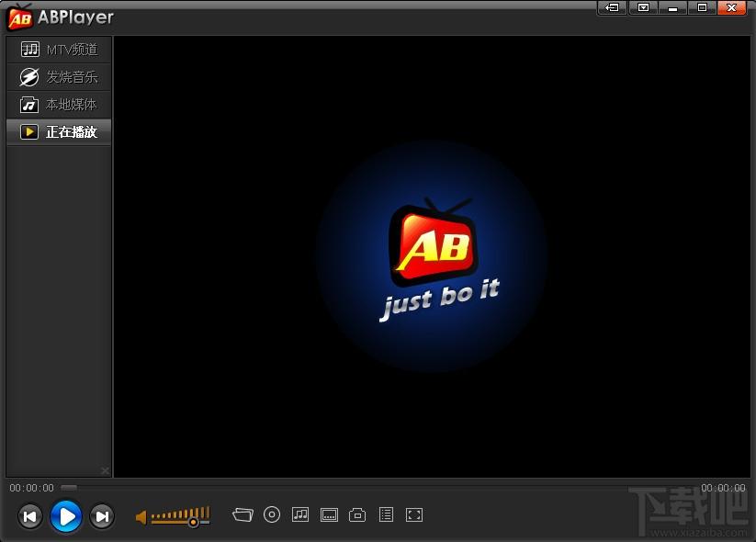Go to 本地媒体 local media
756x542 pixels.
point(59,105)
